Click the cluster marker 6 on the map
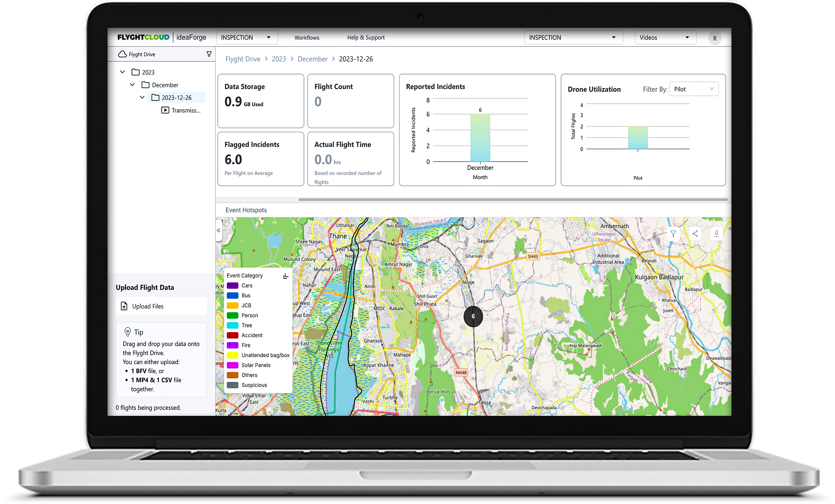 pyautogui.click(x=473, y=316)
